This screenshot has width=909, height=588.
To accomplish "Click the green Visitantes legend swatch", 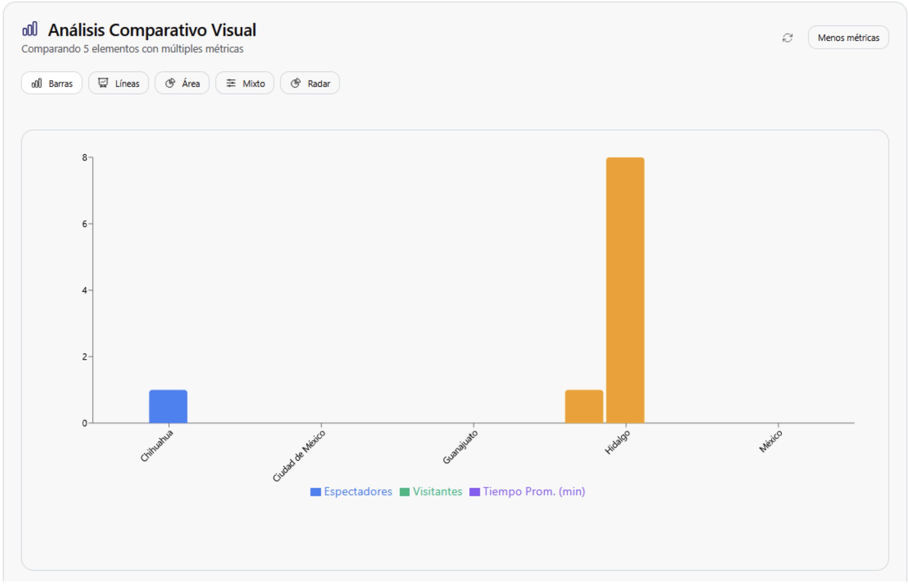I will point(404,492).
